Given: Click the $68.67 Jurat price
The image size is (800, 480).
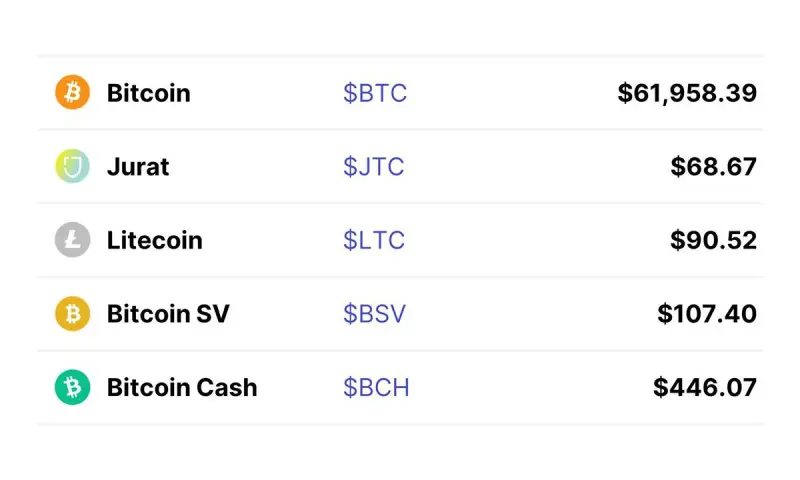Looking at the screenshot, I should [x=714, y=167].
